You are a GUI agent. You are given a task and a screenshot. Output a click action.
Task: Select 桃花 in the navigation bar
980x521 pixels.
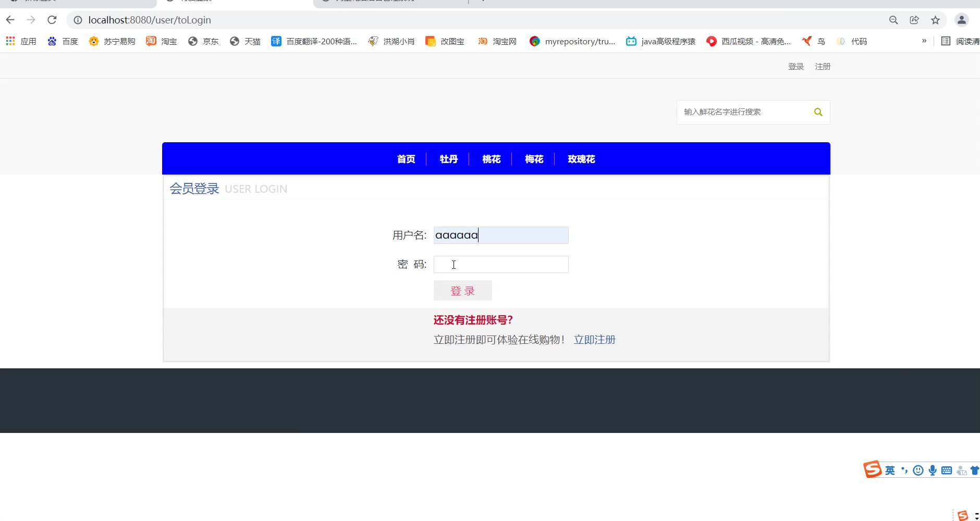click(x=492, y=159)
